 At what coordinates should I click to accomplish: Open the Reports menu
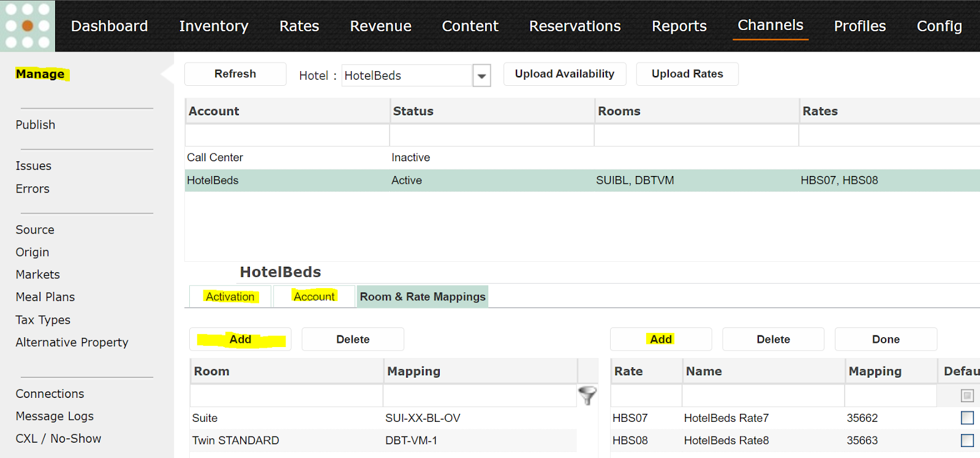(x=679, y=26)
